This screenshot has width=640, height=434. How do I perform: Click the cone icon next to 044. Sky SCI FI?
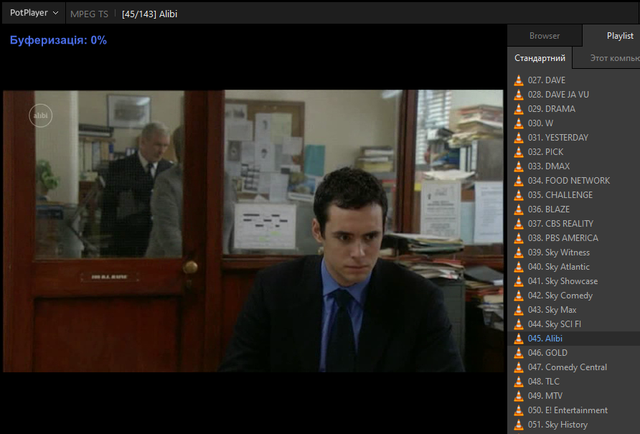(518, 324)
